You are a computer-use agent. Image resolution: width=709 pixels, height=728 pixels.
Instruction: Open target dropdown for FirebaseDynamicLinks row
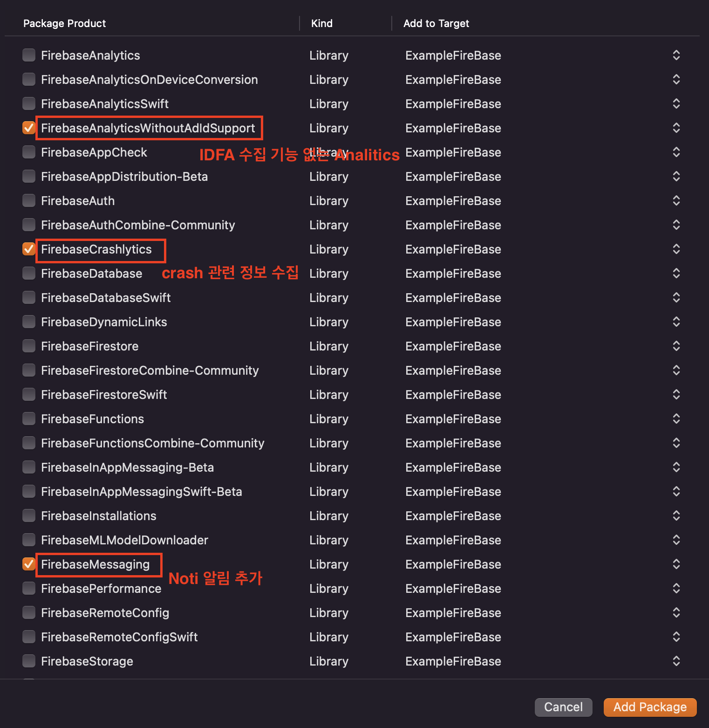coord(676,322)
